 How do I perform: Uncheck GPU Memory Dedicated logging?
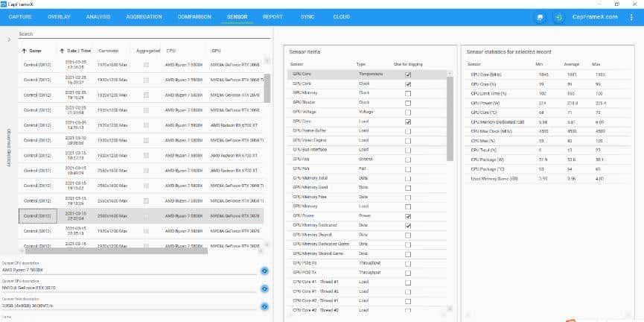[408, 226]
